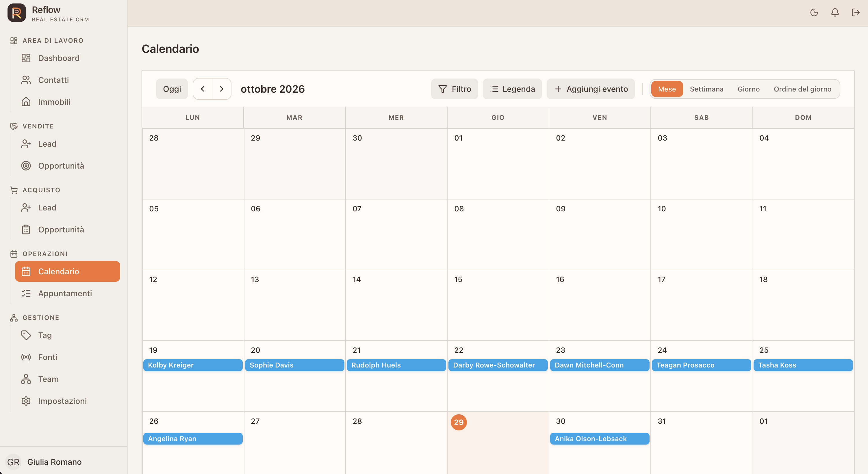The image size is (868, 474).
Task: Switch to Mese view
Action: click(x=667, y=89)
